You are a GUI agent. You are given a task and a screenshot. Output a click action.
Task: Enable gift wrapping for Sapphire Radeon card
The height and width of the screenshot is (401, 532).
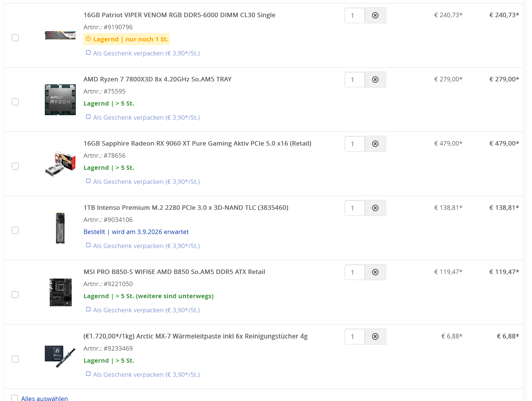88,181
